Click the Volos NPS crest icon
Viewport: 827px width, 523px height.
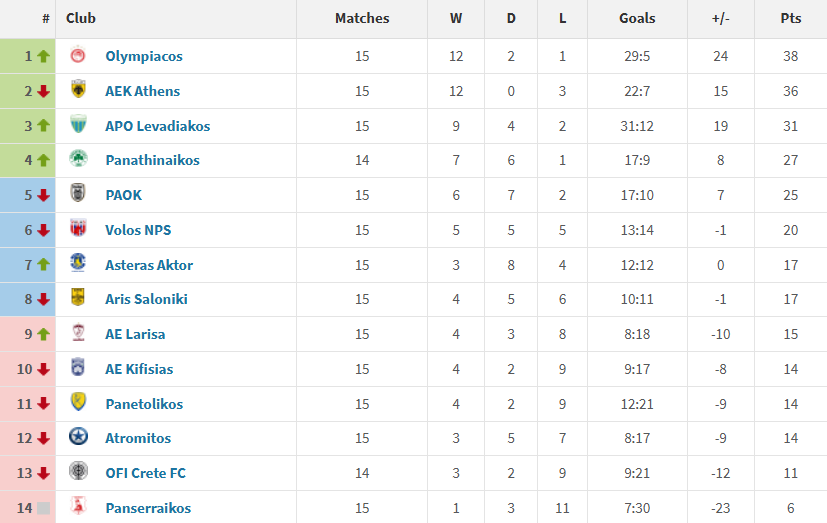78,230
